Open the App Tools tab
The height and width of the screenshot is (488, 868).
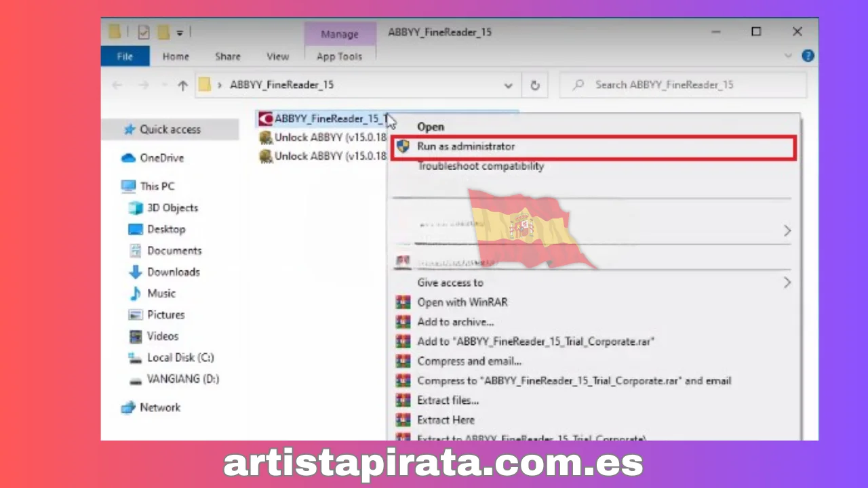[x=339, y=56]
